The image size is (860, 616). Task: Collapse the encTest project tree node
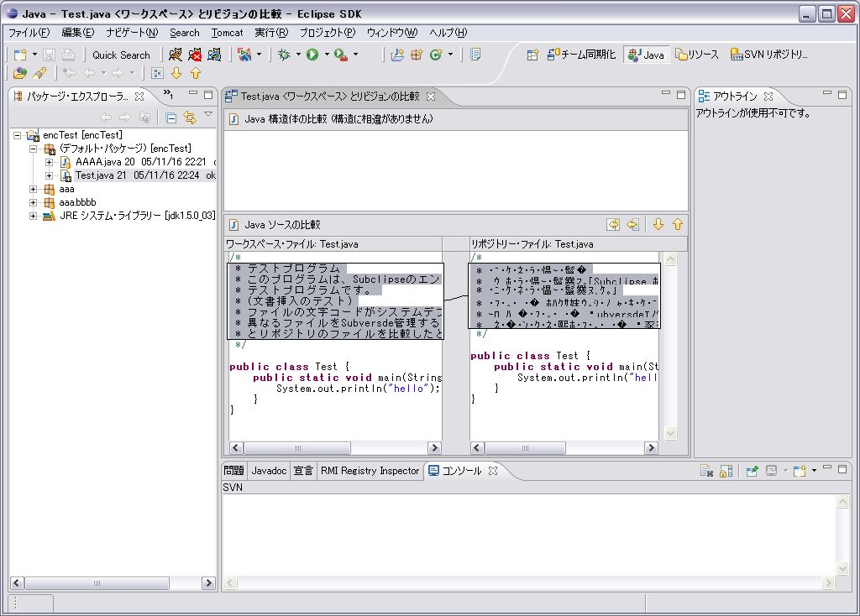[x=18, y=135]
